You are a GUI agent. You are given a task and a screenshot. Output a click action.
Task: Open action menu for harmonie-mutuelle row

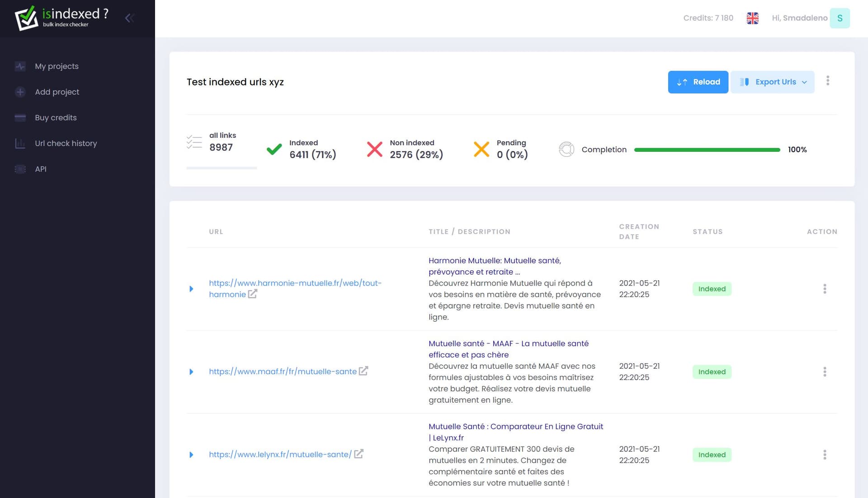point(825,289)
